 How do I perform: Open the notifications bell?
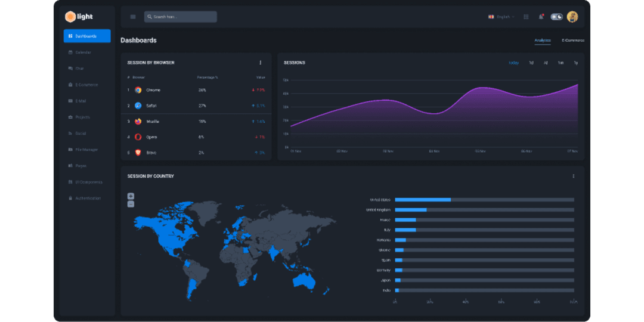(x=541, y=17)
